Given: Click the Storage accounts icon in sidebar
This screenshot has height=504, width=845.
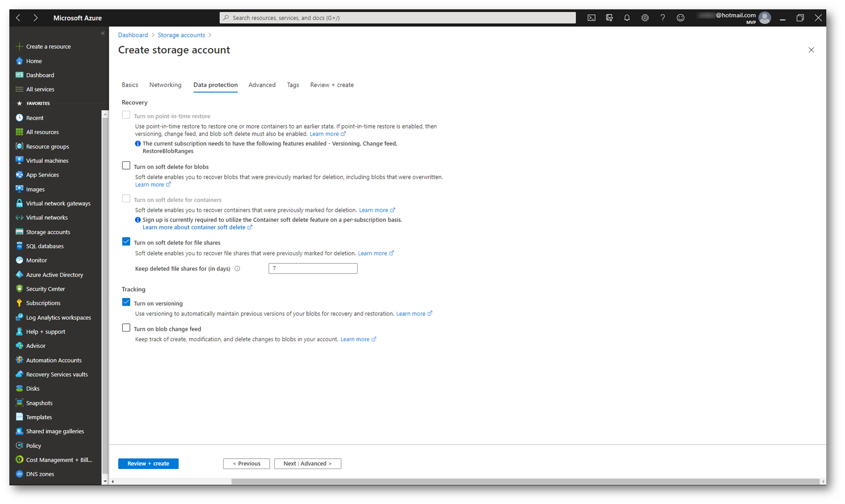Looking at the screenshot, I should click(19, 232).
